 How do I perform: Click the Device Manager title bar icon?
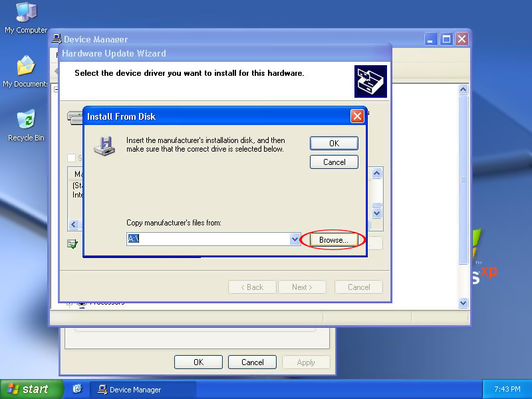point(57,39)
